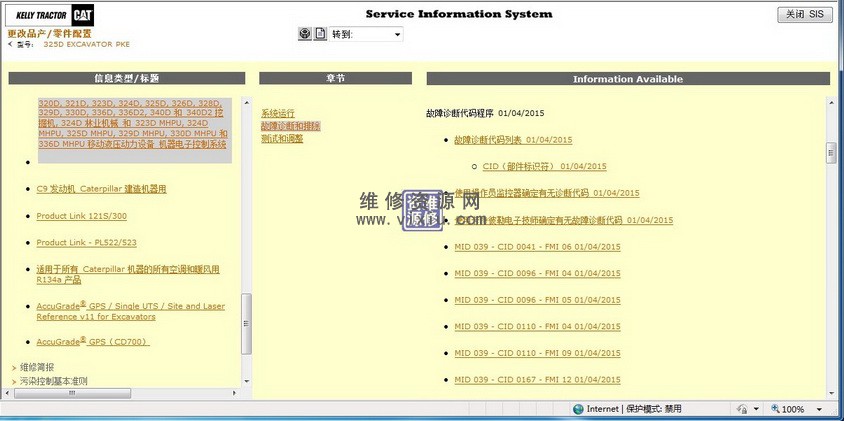This screenshot has height=421, width=844.
Task: Select the 系统运行 chapter
Action: [278, 113]
